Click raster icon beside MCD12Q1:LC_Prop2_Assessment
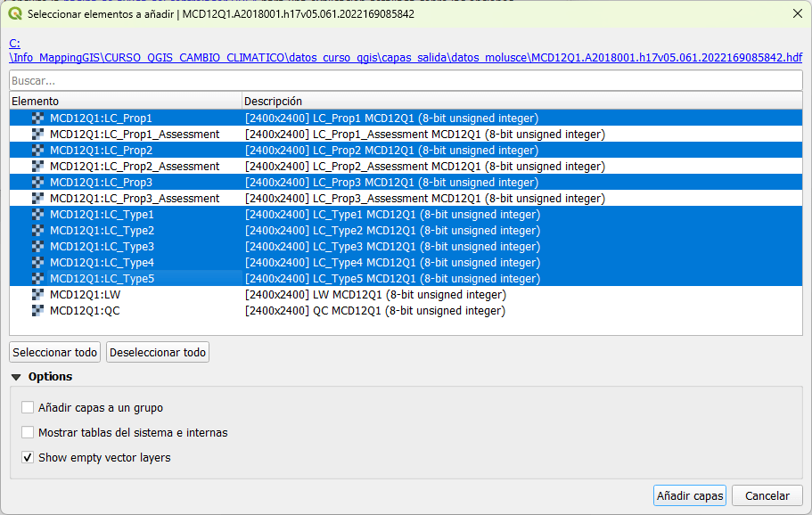Image resolution: width=812 pixels, height=515 pixels. click(37, 166)
